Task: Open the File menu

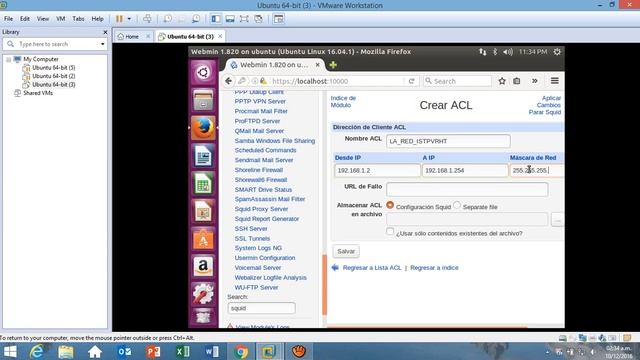Action: pos(8,19)
